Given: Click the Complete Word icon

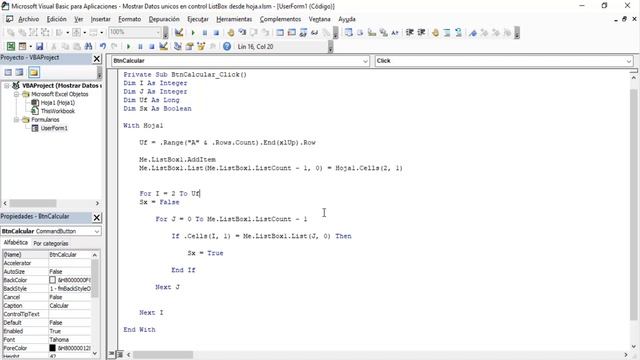Looking at the screenshot, I should coord(395,33).
